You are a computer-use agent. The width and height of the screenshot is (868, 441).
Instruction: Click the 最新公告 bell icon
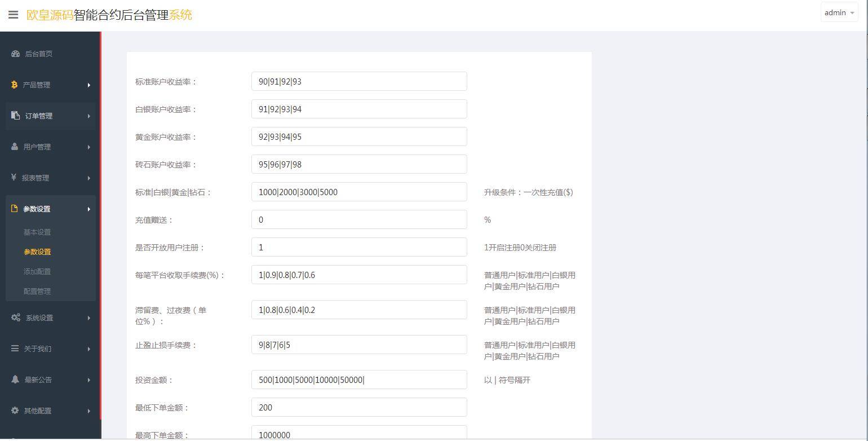pos(15,380)
